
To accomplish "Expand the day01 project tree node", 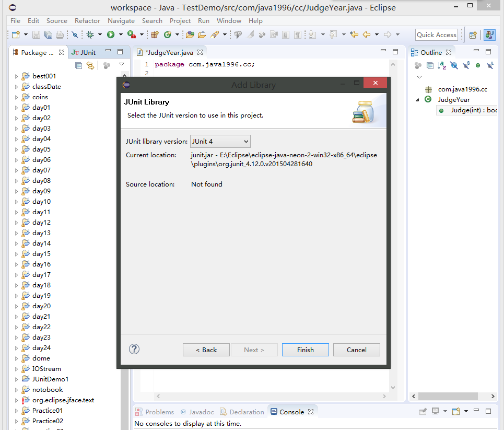I will click(16, 108).
